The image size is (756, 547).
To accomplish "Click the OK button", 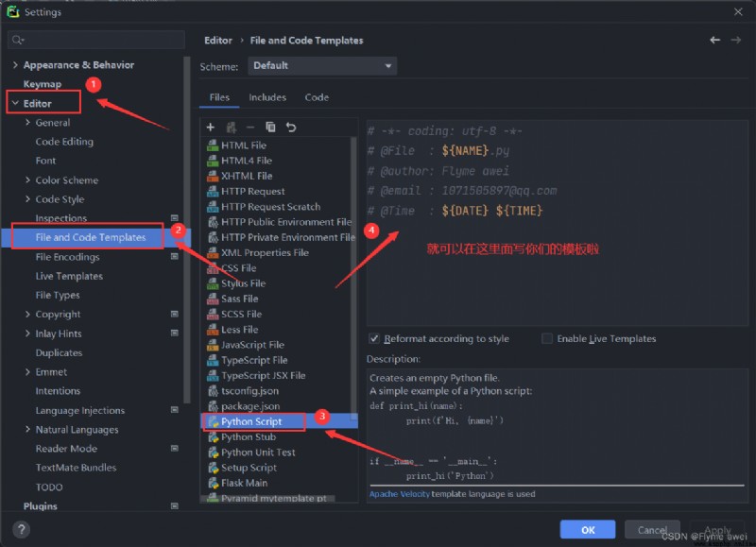I will click(587, 530).
